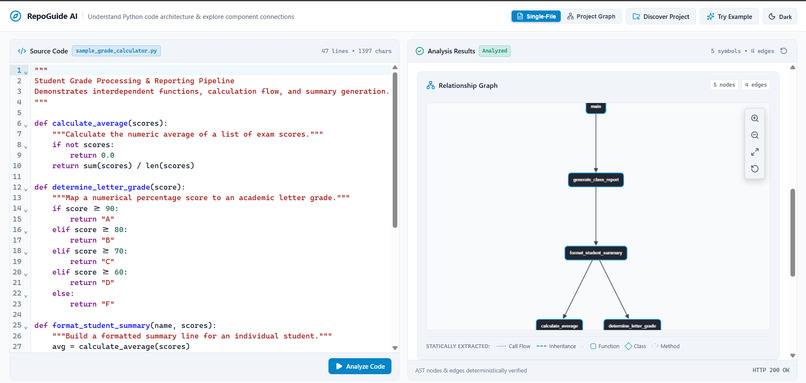Click the Try Example sparkle icon

[710, 16]
